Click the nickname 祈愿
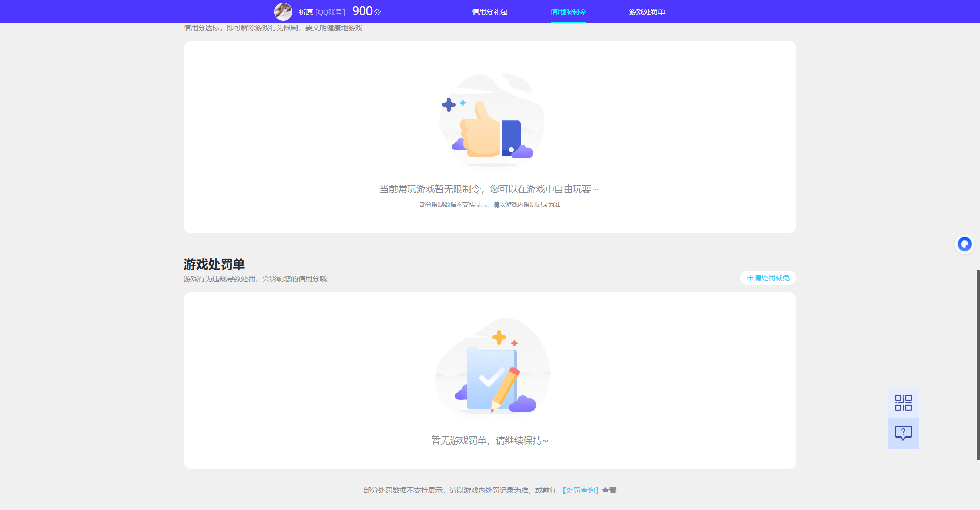The width and height of the screenshot is (980, 510). point(305,11)
